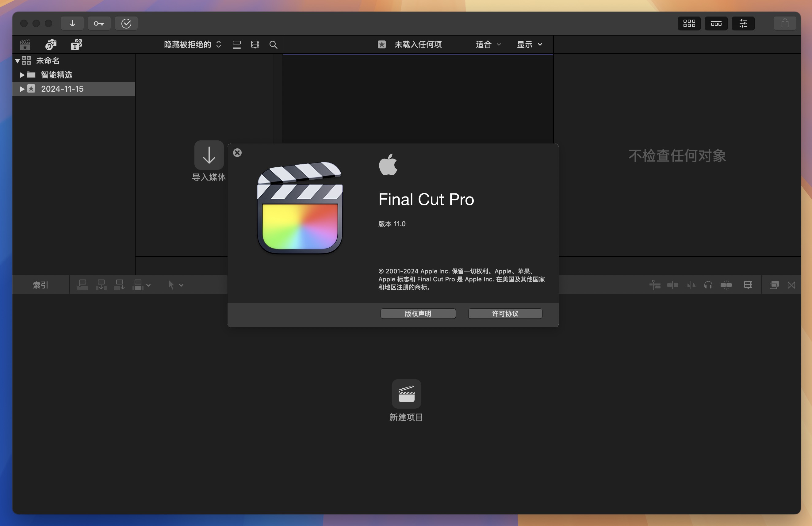Click the '新建项目' new project button
The width and height of the screenshot is (812, 526).
coord(406,400)
